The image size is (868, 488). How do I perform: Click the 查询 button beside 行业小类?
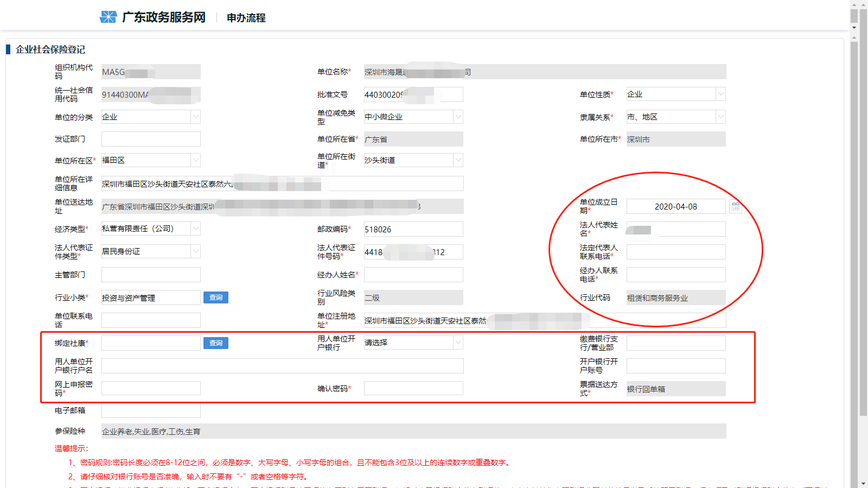pos(216,297)
